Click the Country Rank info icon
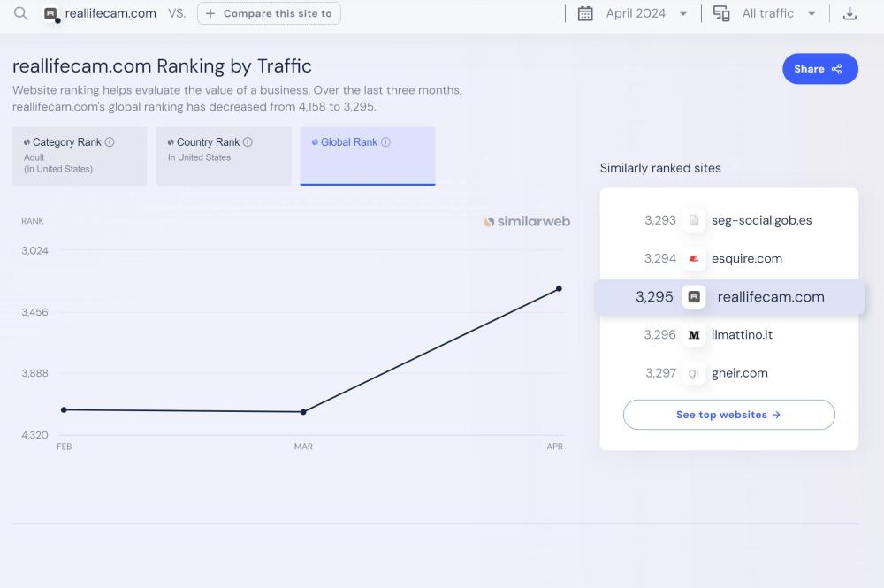884x588 pixels. (248, 142)
